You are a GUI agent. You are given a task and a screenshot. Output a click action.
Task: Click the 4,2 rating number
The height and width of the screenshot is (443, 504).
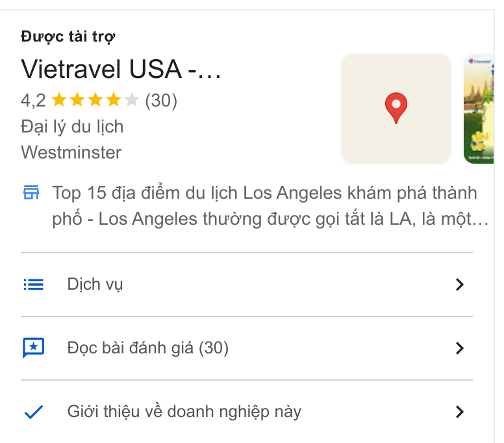point(33,101)
